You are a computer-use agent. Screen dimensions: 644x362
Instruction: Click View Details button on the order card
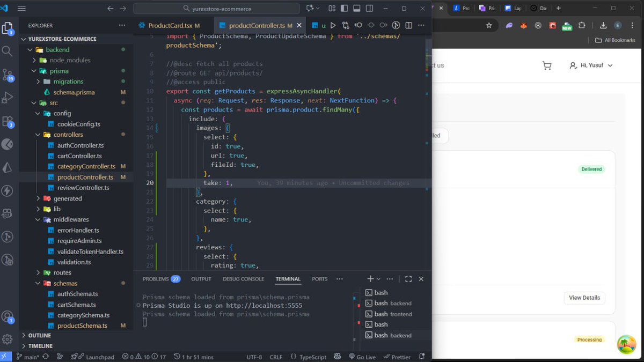coord(584,298)
